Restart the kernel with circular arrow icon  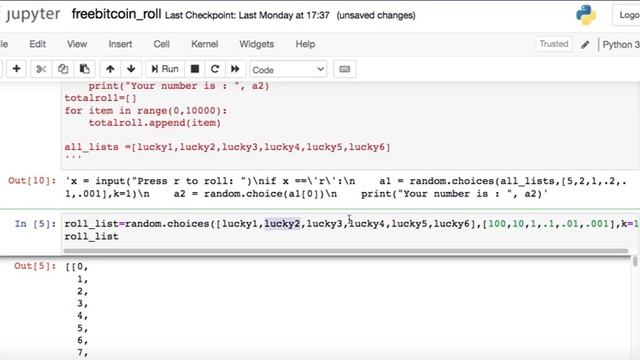pyautogui.click(x=215, y=69)
